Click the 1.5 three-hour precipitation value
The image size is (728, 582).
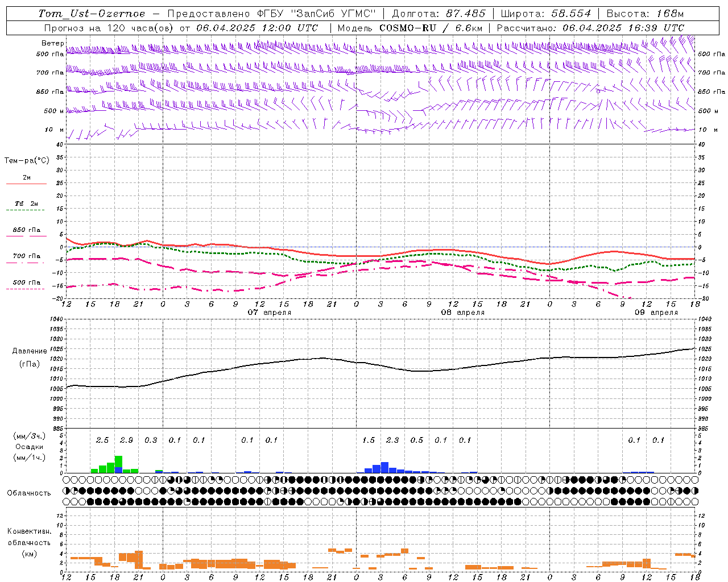pyautogui.click(x=369, y=440)
